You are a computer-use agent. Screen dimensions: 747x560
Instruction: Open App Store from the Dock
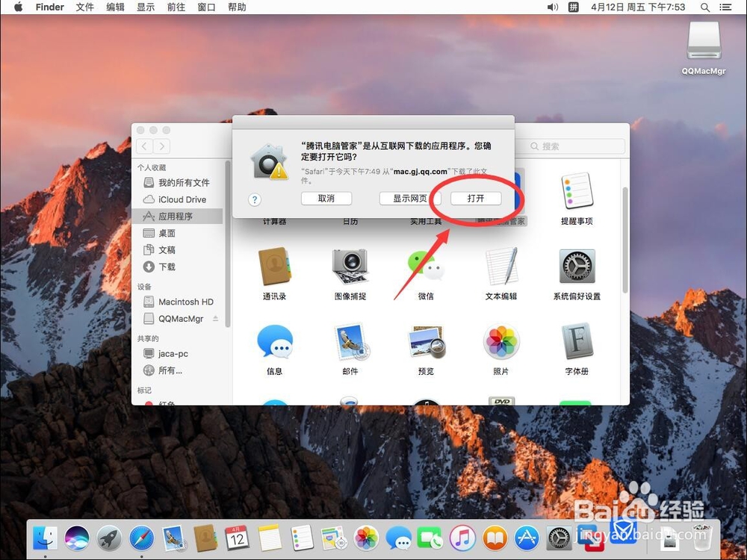click(x=527, y=538)
